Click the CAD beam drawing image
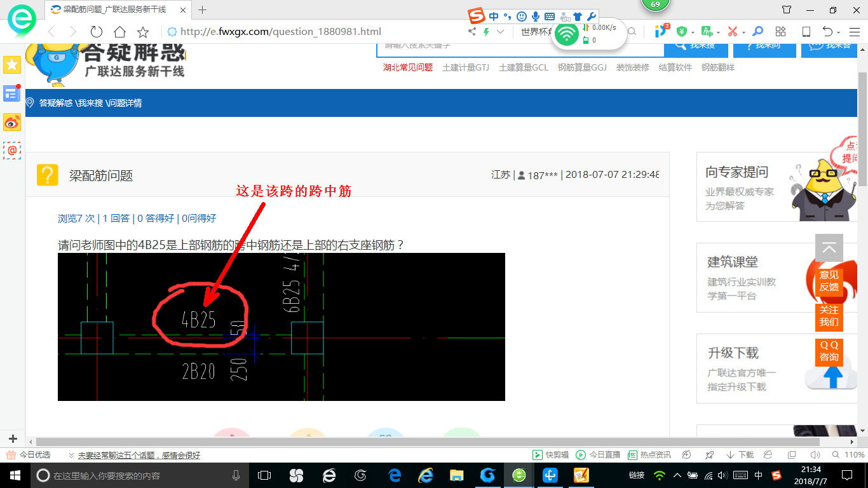 click(x=281, y=327)
